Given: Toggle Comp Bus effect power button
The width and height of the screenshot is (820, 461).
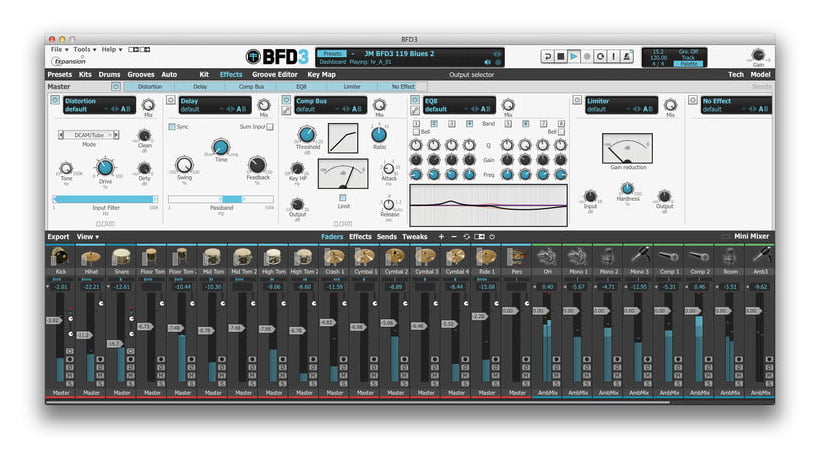Looking at the screenshot, I should [286, 99].
